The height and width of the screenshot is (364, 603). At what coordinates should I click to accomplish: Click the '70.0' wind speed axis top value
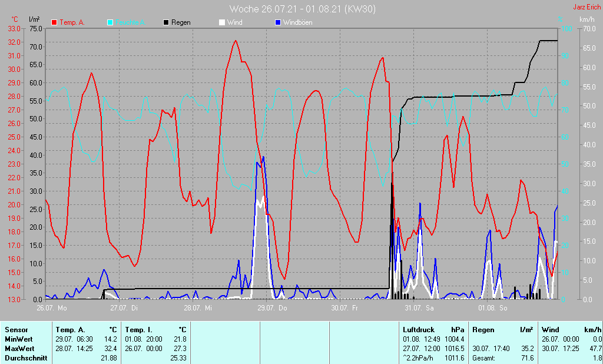pos(589,28)
